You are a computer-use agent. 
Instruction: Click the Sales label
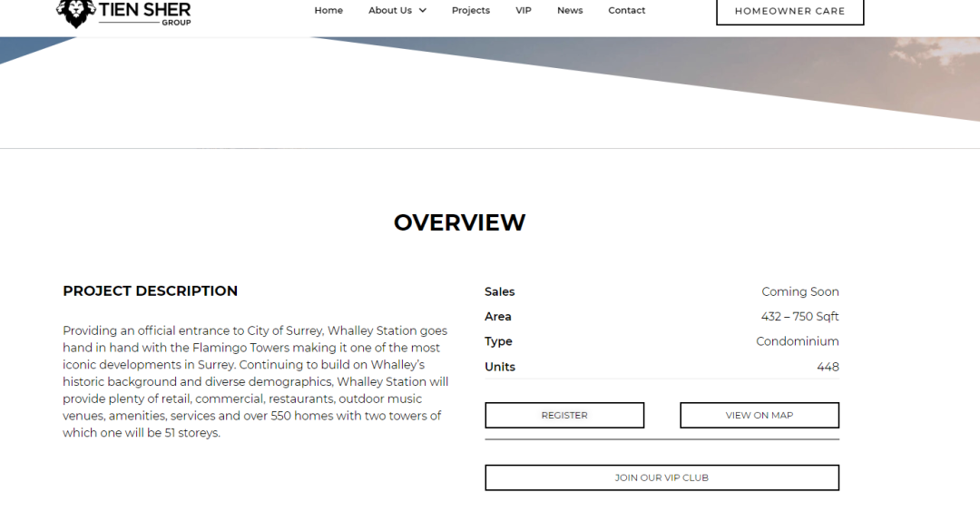click(x=499, y=291)
